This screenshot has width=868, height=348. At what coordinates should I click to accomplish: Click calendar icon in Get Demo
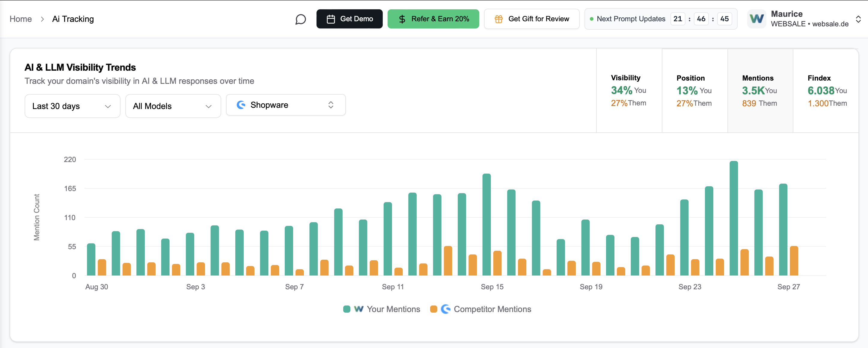pos(331,19)
